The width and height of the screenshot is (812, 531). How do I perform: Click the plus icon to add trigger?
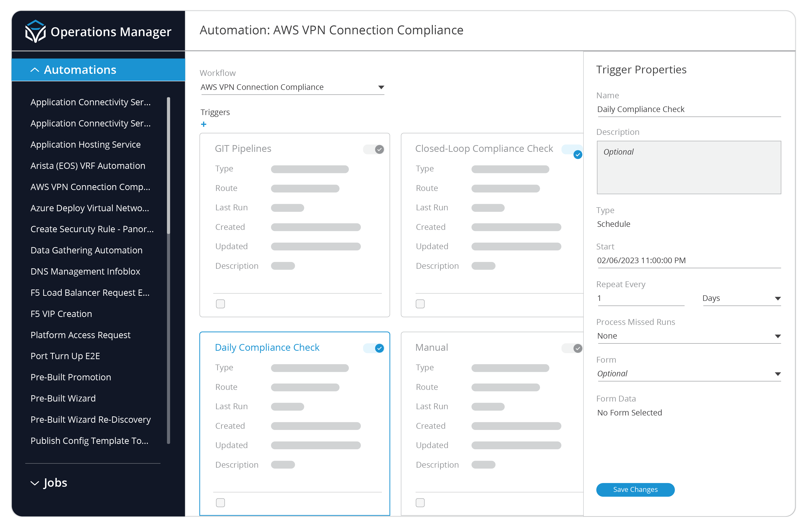point(204,124)
